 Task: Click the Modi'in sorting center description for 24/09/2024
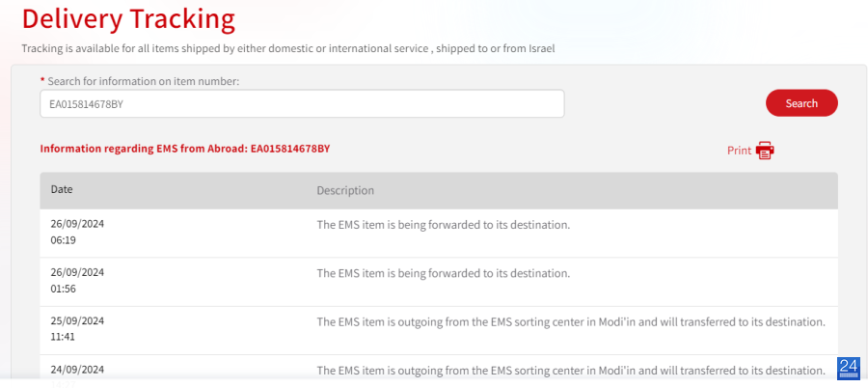click(571, 370)
